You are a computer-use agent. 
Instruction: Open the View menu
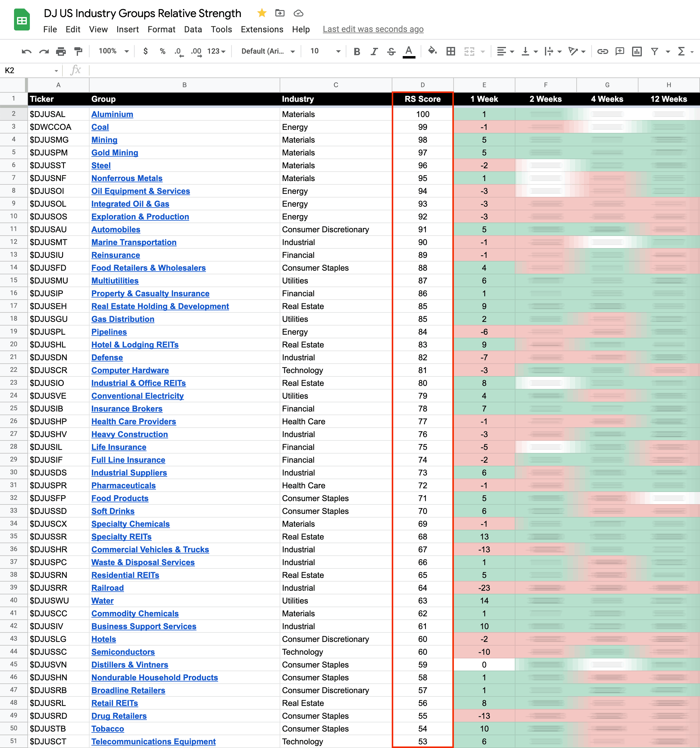click(98, 29)
